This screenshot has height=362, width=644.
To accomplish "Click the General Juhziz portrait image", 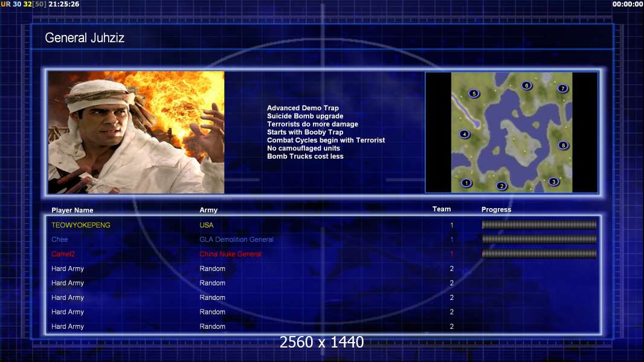I will pyautogui.click(x=137, y=132).
